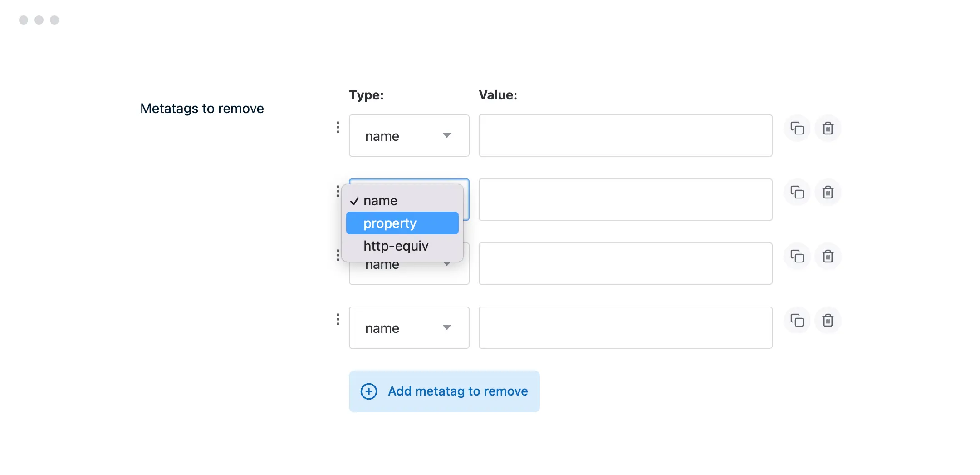Click drag handle of first row

point(338,127)
